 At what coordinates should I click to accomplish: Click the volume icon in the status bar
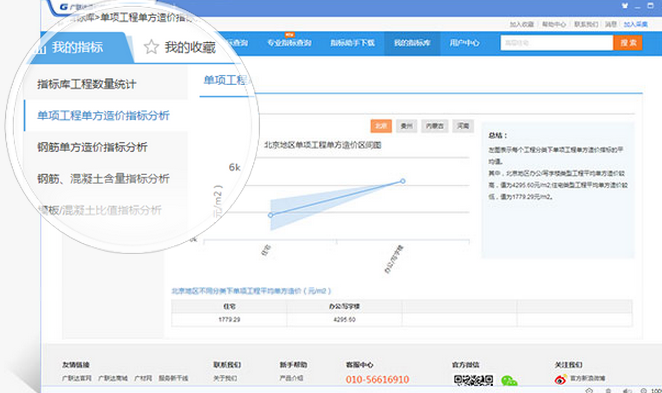click(x=627, y=390)
